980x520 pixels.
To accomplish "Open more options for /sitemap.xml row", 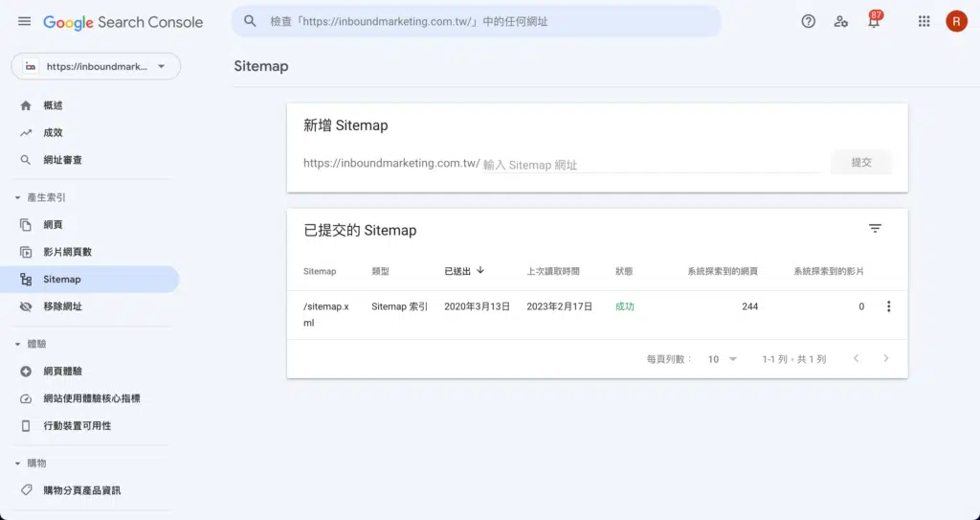I will tap(888, 306).
